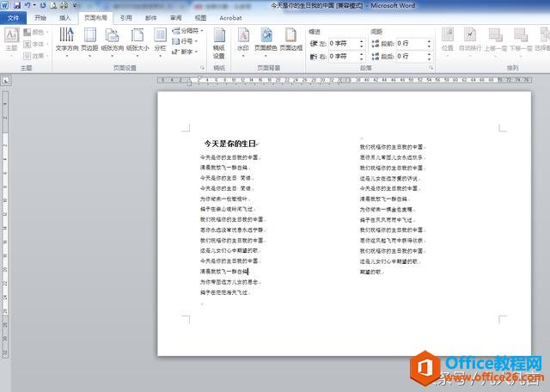Open the 行号 (Line Numbers) dropdown

(185, 41)
